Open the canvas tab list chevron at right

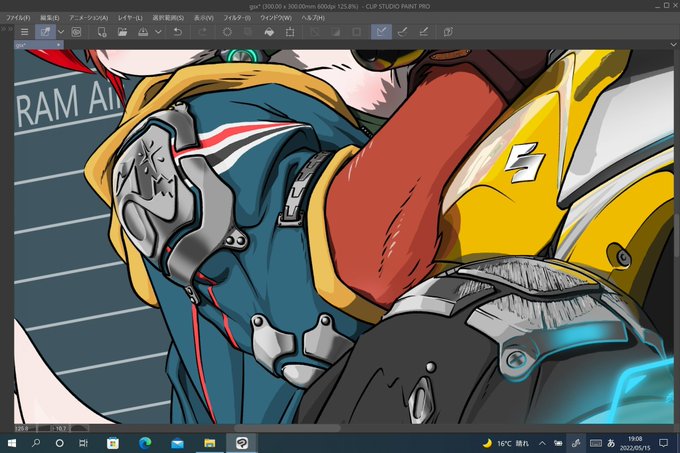[673, 45]
